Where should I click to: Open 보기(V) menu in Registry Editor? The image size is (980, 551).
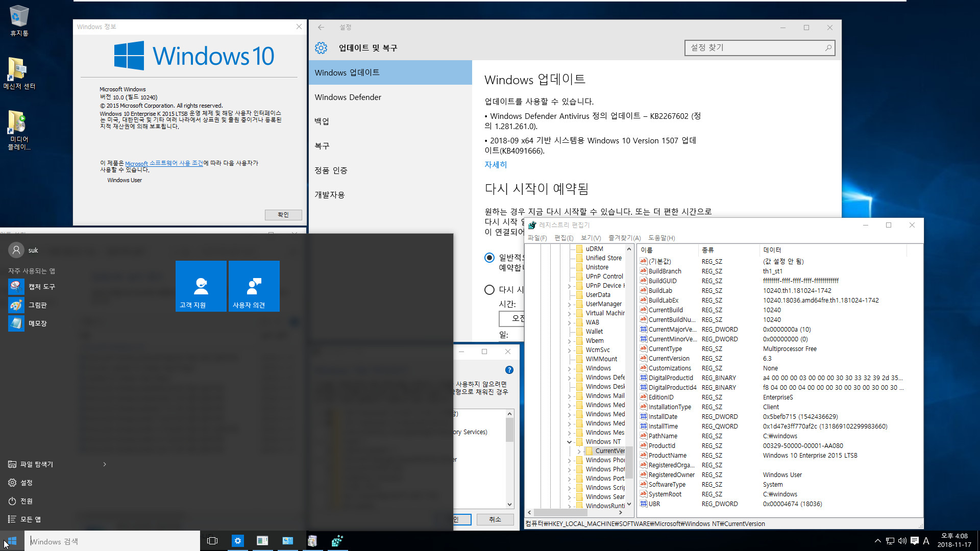pyautogui.click(x=591, y=238)
